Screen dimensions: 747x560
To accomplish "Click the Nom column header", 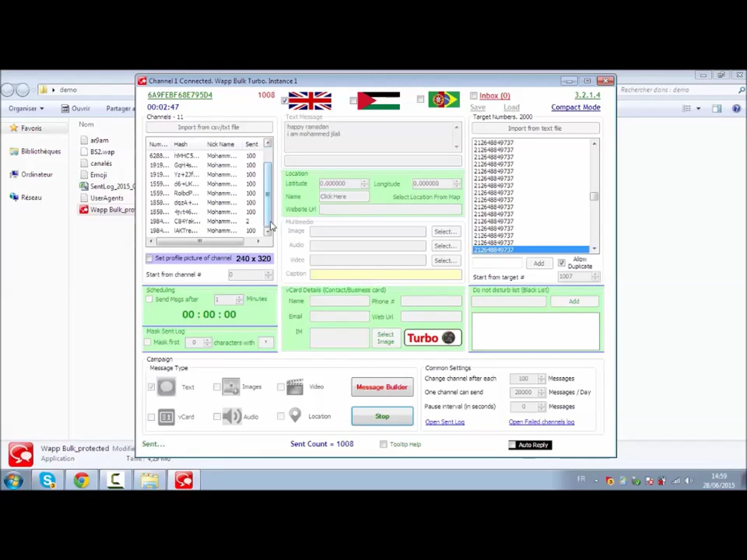I will (86, 124).
